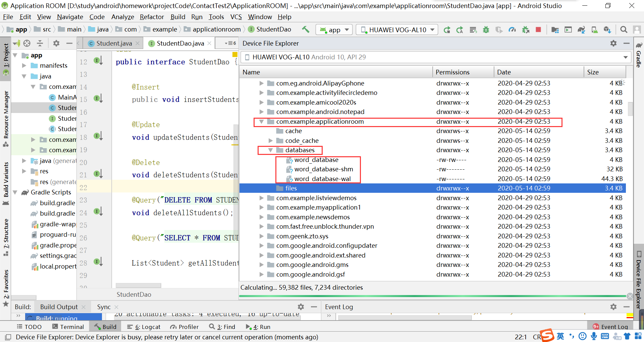Viewport: 644px width, 342px height.
Task: Close the StudentDao.java tab
Action: point(209,43)
